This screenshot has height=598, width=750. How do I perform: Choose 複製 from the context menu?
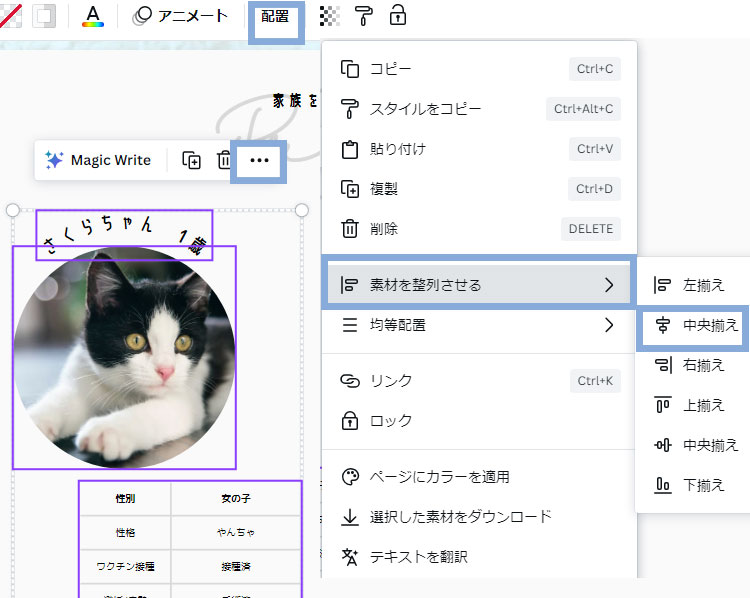click(479, 189)
